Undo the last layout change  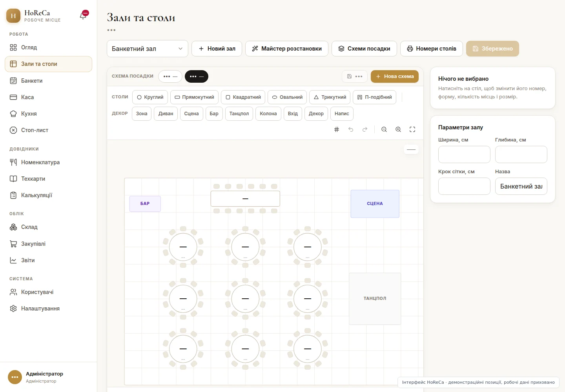pyautogui.click(x=351, y=129)
